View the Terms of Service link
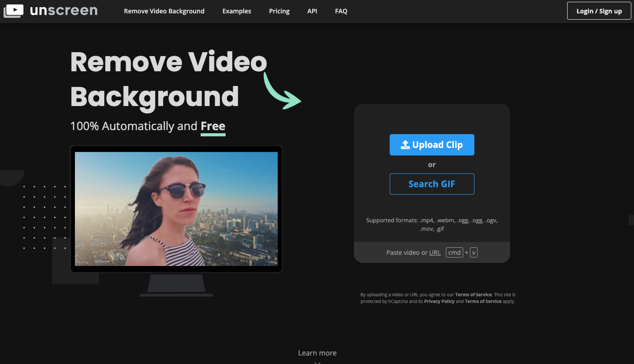The image size is (634, 364). tap(473, 294)
